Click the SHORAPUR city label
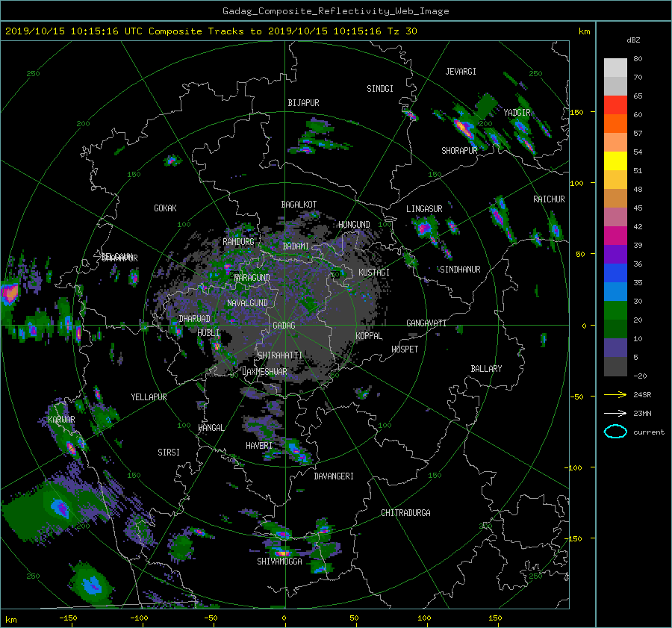 [x=459, y=151]
